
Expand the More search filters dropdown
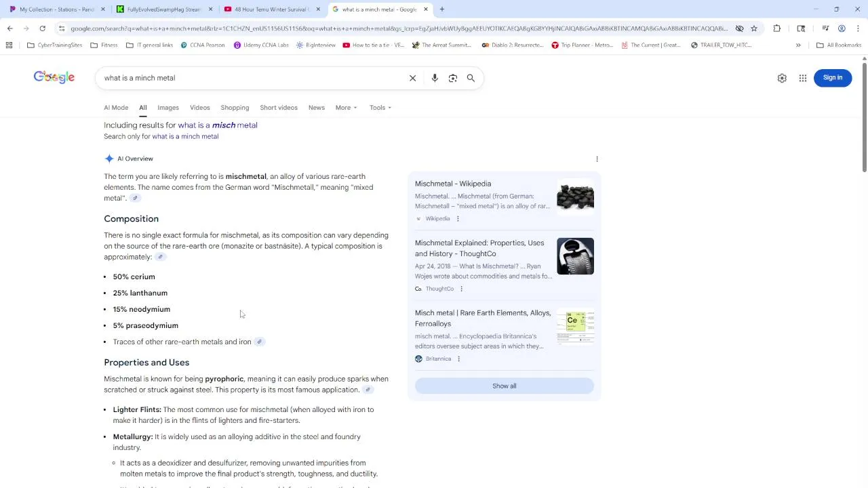[x=346, y=108]
